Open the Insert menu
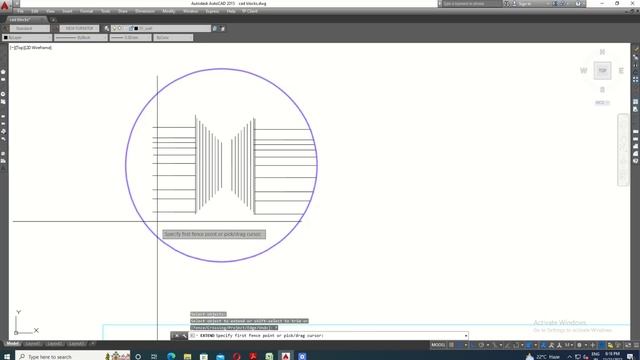The width and height of the screenshot is (640, 360). pyautogui.click(x=67, y=11)
